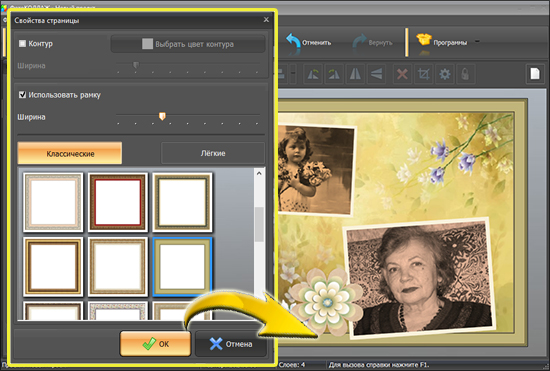The image size is (550, 371).
Task: Enable the Контур checkbox
Action: click(x=22, y=43)
